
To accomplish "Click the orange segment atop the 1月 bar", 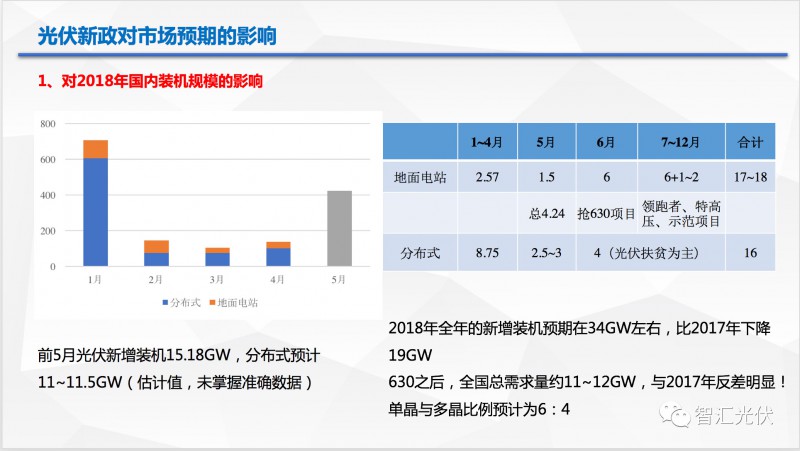I will point(95,149).
